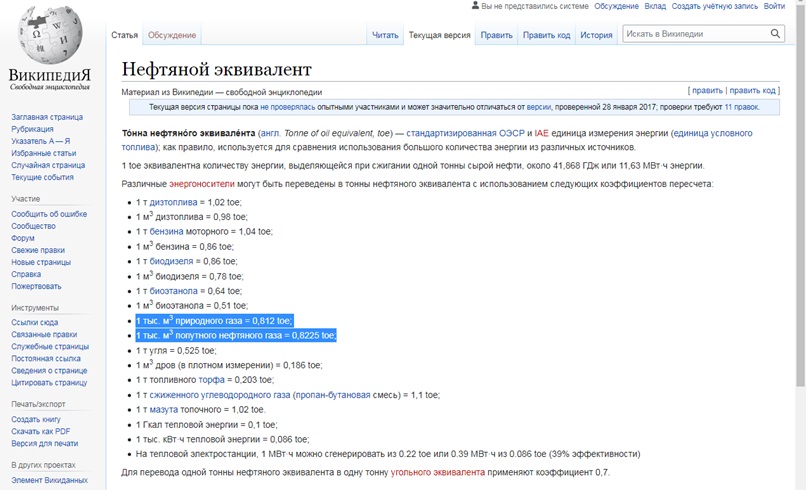Select the История tab
The image size is (807, 490).
coord(596,35)
